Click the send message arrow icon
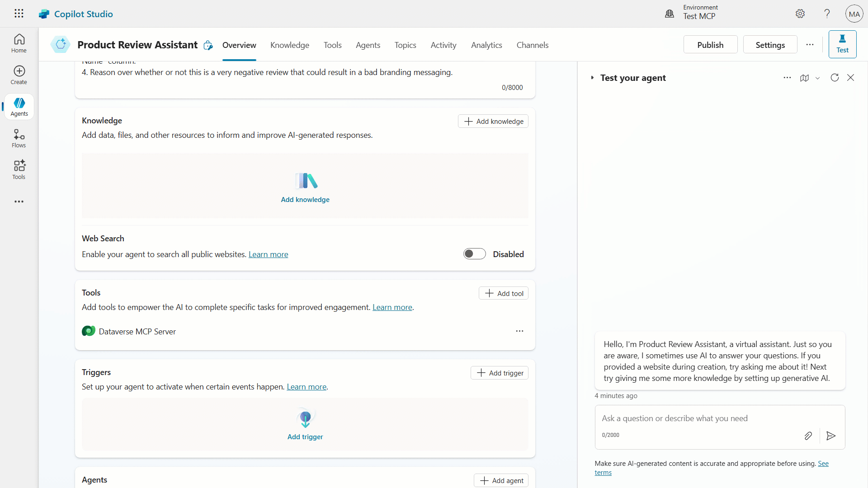This screenshot has width=868, height=488. coord(831,436)
